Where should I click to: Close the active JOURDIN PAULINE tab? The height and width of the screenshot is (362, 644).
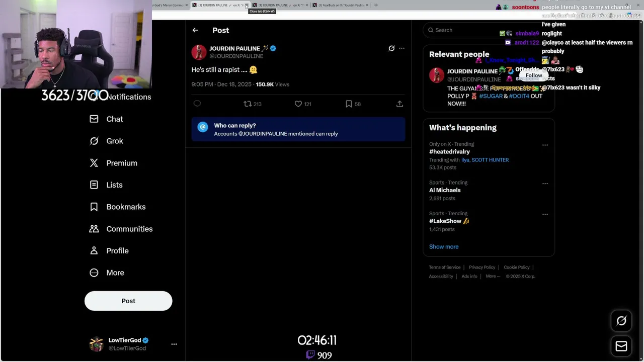[x=247, y=5]
